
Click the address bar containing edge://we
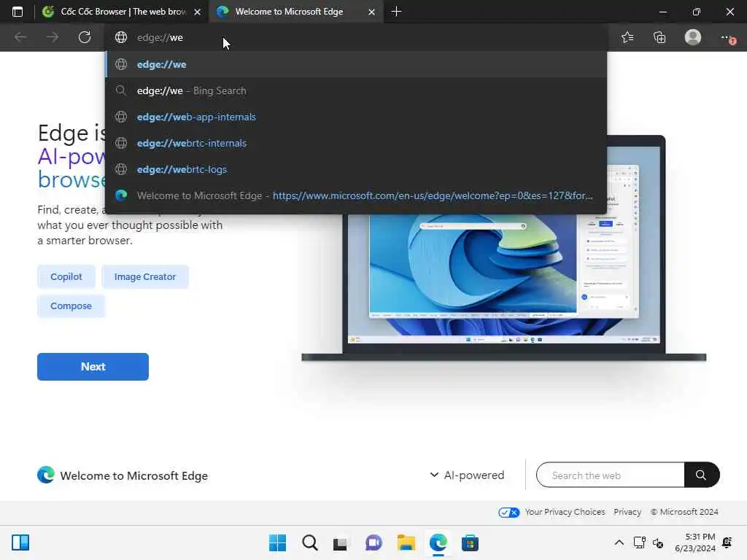[x=356, y=38]
